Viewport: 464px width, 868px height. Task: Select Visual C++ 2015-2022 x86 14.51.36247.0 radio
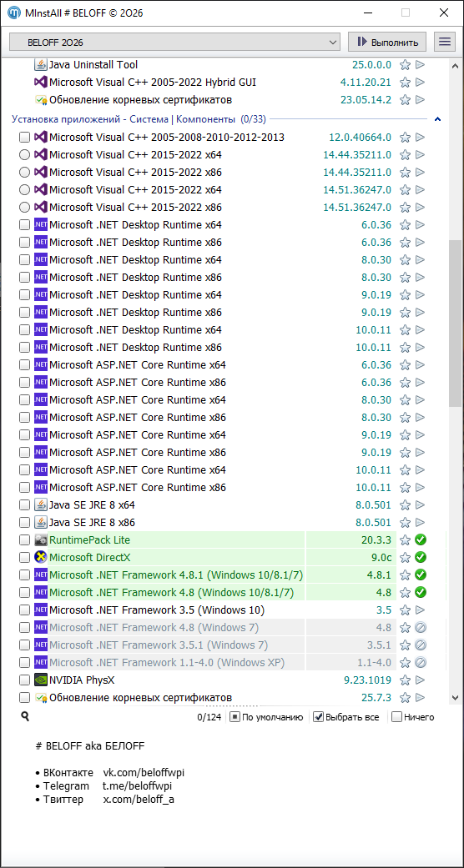click(x=24, y=207)
